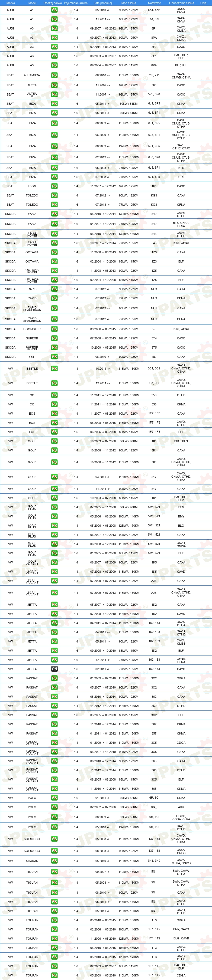Click the petrol icon in the SEAT ALHAMBRA row
This screenshot has width=212, height=980.
[x=54, y=75]
